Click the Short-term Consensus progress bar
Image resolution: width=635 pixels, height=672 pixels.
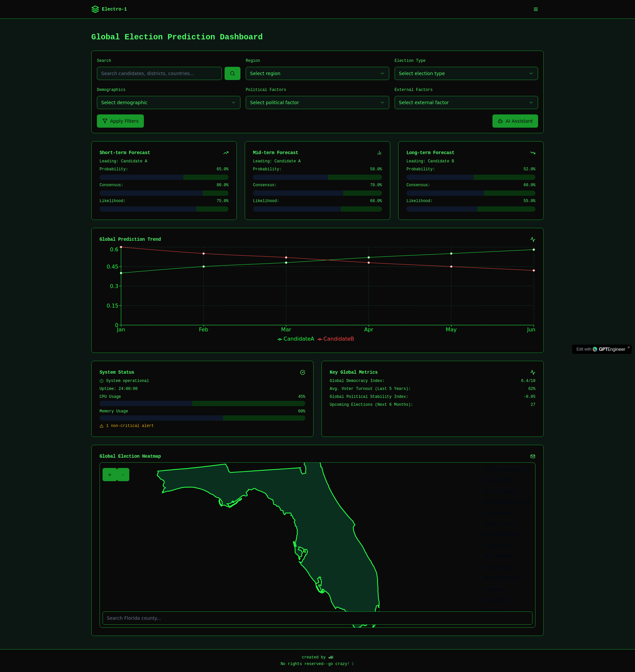click(164, 193)
